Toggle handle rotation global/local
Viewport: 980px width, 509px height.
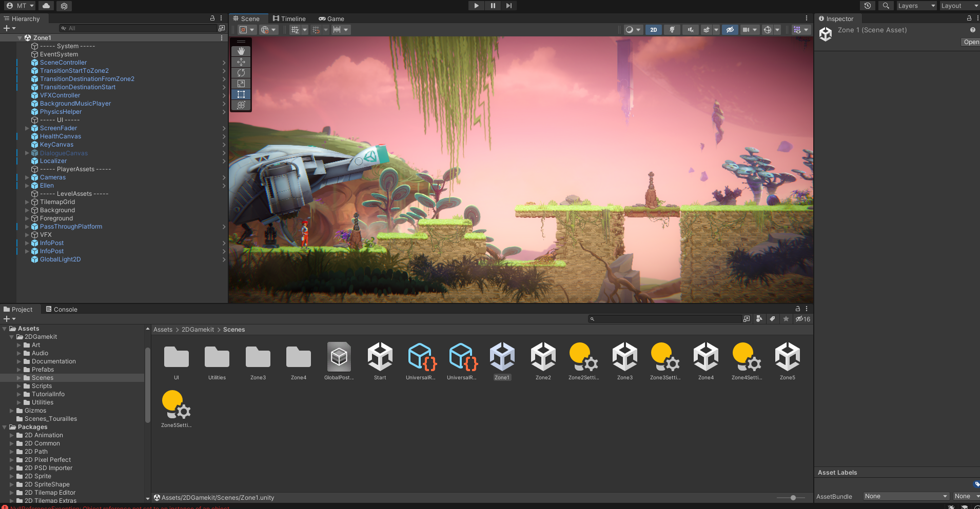pos(268,30)
